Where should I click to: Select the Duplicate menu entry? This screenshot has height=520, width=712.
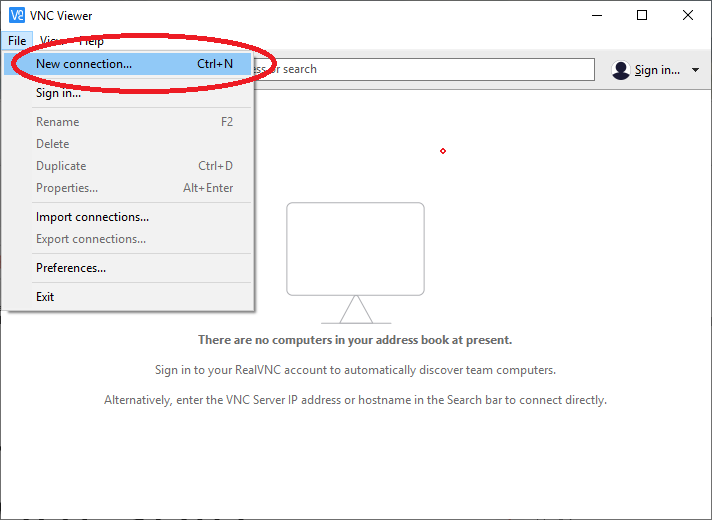pos(128,166)
